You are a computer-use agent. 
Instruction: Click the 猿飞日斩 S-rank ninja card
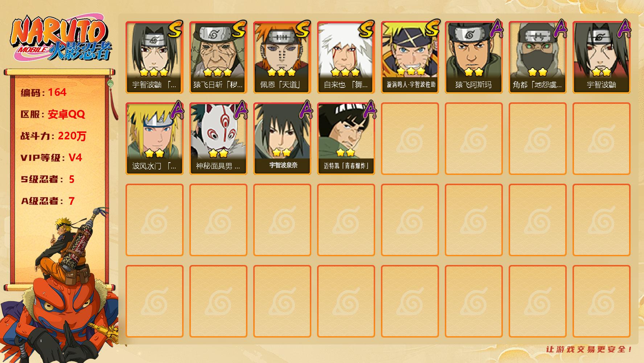218,57
